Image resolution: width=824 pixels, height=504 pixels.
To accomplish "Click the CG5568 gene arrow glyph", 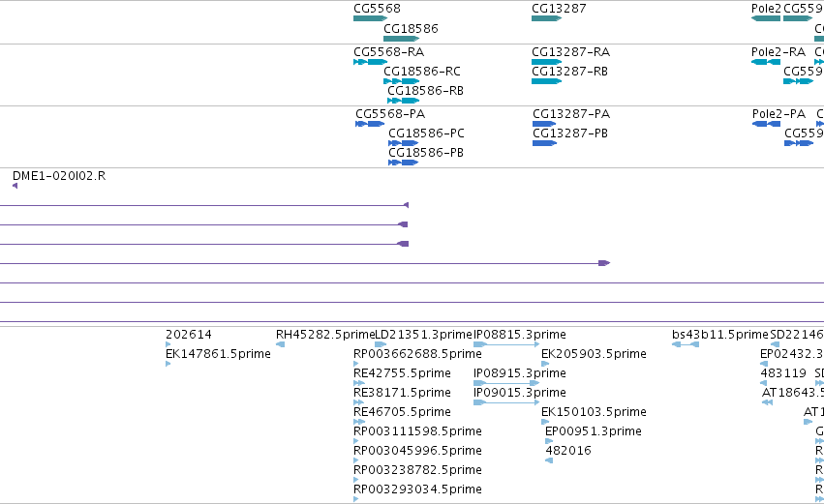I will pos(371,18).
